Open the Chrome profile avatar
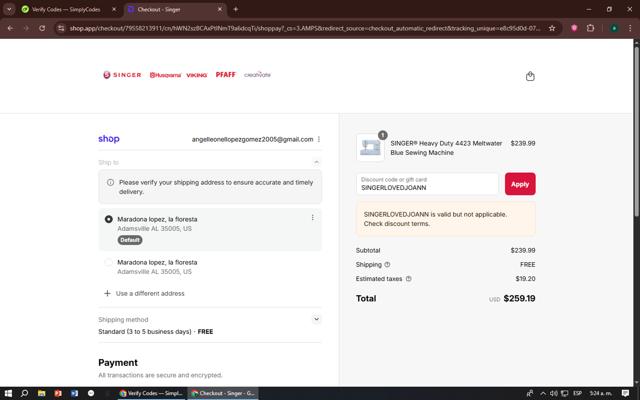 point(614,28)
